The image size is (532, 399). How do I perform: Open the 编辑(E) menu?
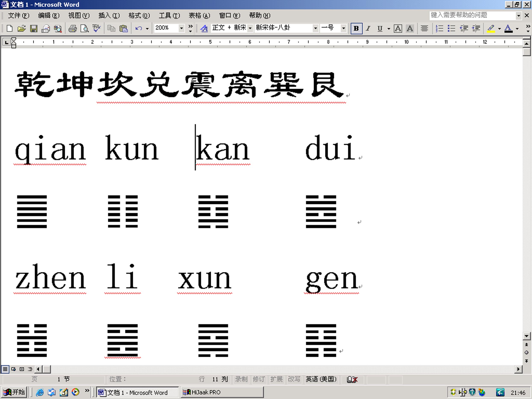(49, 16)
